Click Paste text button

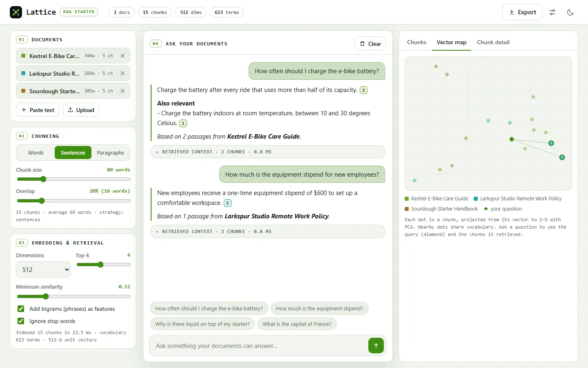(x=38, y=110)
